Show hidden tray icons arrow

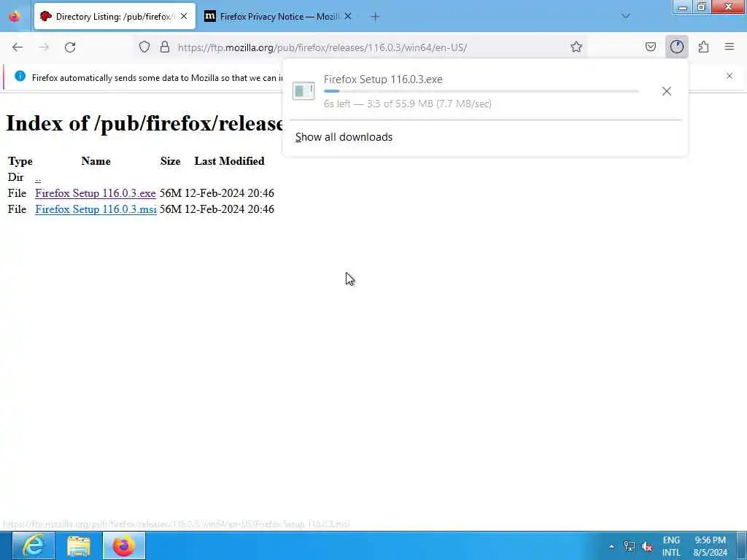click(612, 546)
